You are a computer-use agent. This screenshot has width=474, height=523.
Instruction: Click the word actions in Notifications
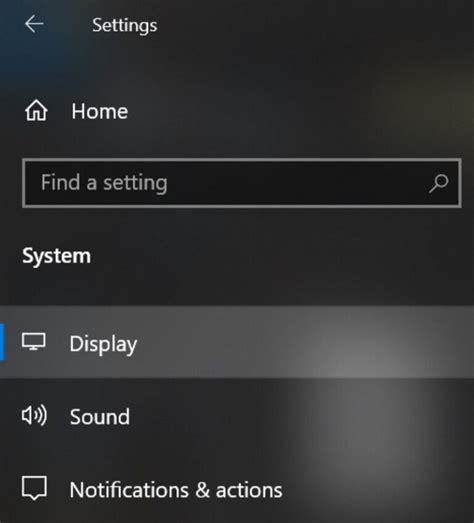pos(249,490)
